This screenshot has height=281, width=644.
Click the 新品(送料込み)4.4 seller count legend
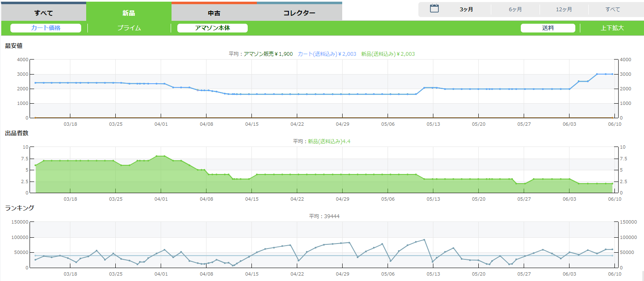[329, 142]
